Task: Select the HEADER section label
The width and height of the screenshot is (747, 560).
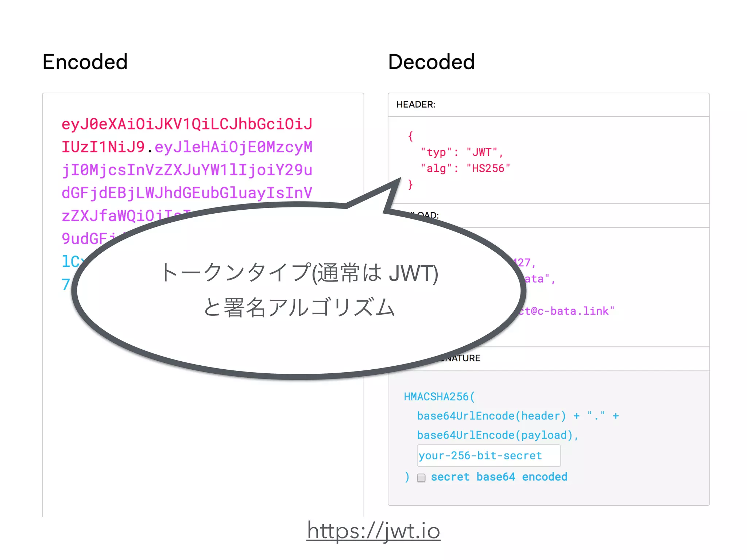Action: (x=415, y=105)
